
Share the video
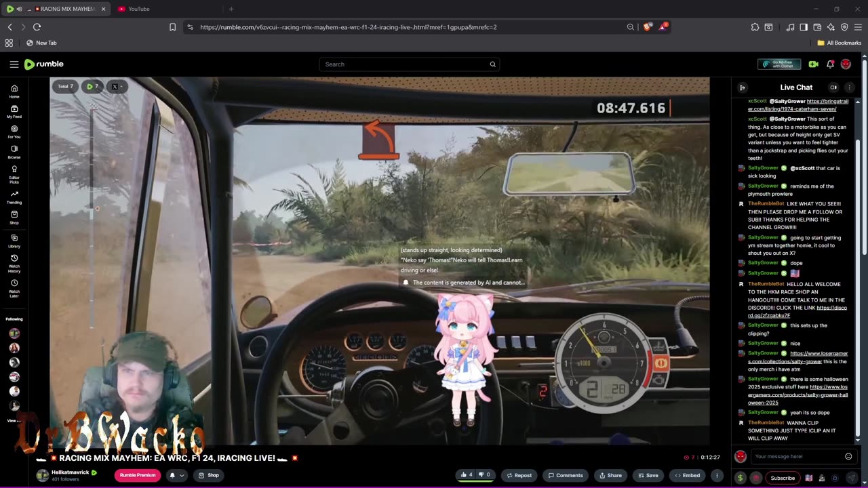[610, 475]
